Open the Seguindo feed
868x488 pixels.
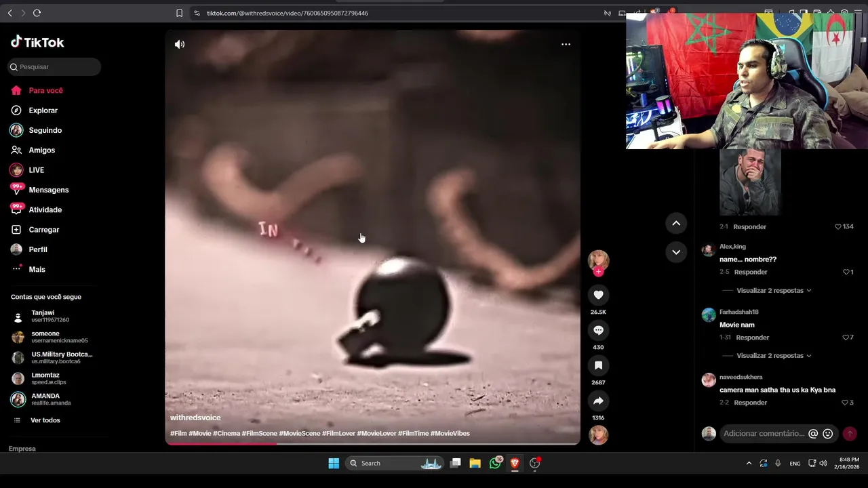click(x=45, y=130)
